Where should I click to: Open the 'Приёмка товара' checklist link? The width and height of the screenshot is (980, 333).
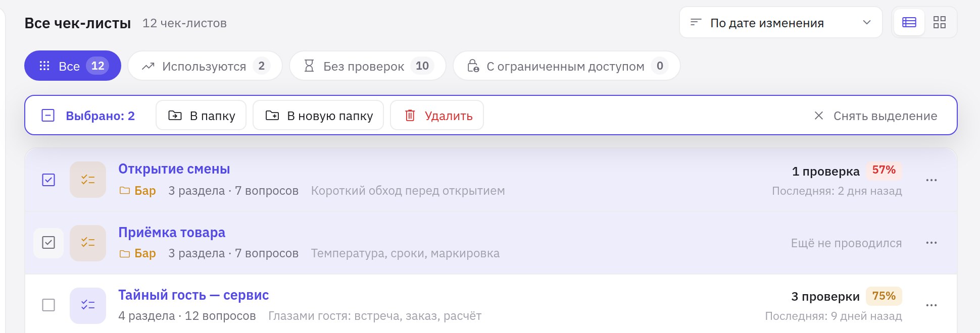(172, 232)
